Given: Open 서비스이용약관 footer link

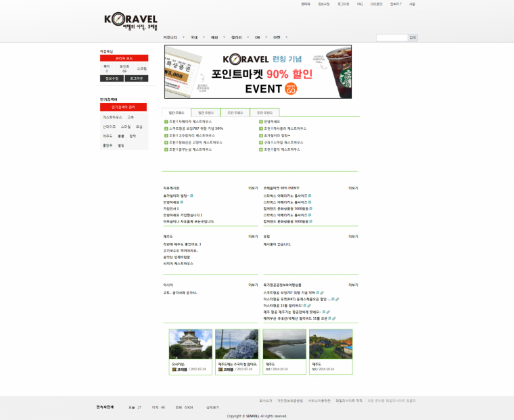Looking at the screenshot, I should (319, 400).
